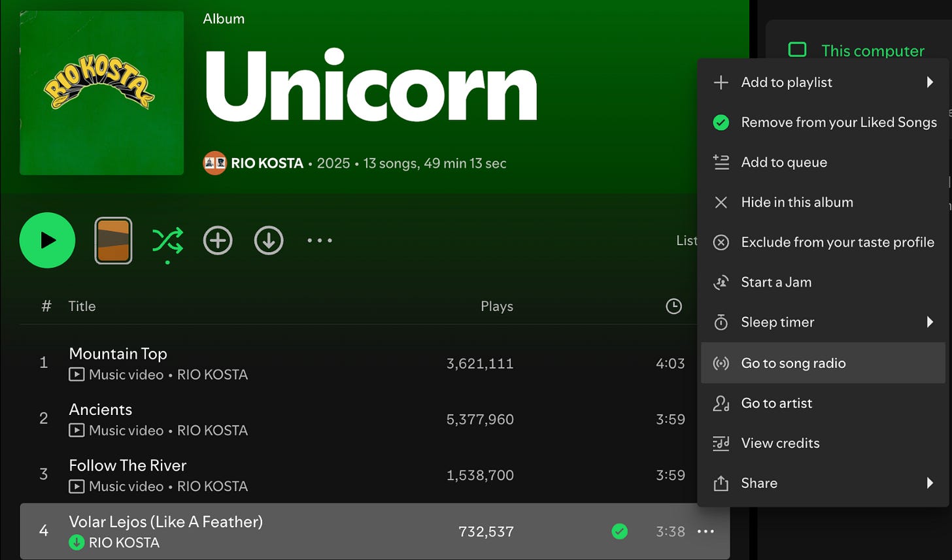Click the This computer monitor icon
Image resolution: width=952 pixels, height=560 pixels.
(797, 50)
